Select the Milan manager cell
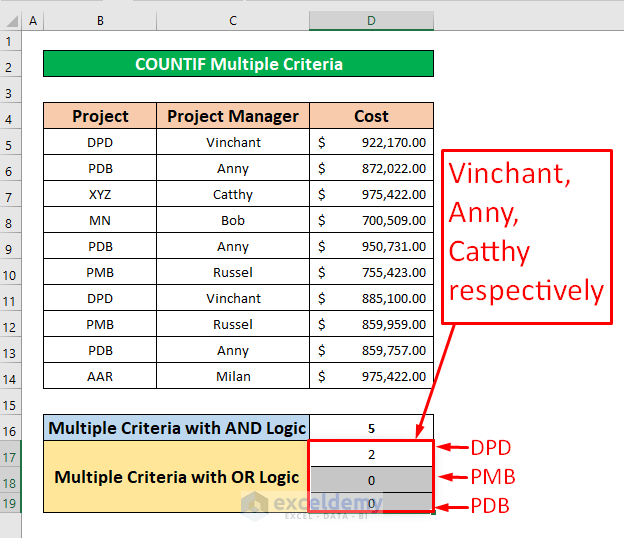 click(x=233, y=376)
